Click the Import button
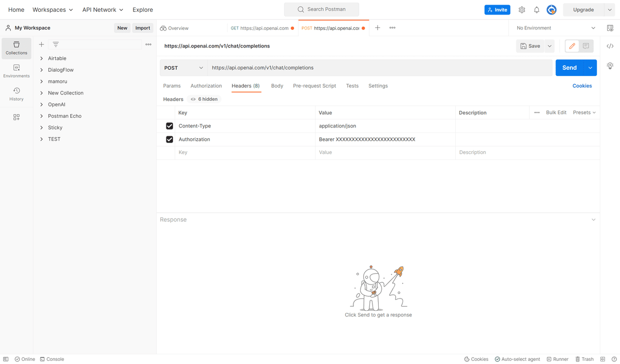 [143, 28]
